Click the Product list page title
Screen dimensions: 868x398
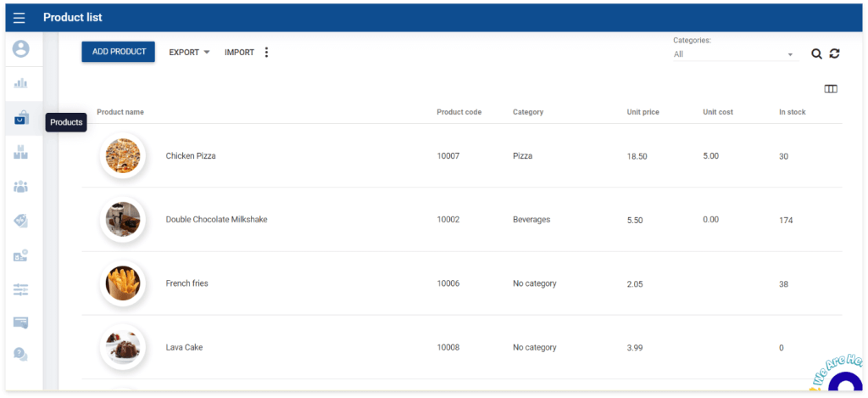(73, 18)
